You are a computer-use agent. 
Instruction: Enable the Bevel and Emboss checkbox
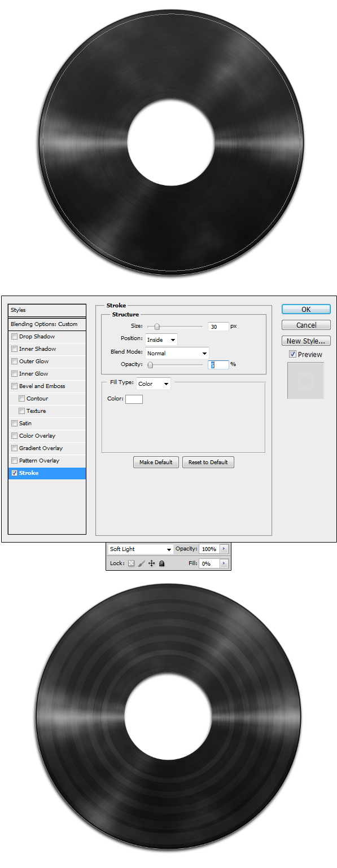click(x=15, y=386)
